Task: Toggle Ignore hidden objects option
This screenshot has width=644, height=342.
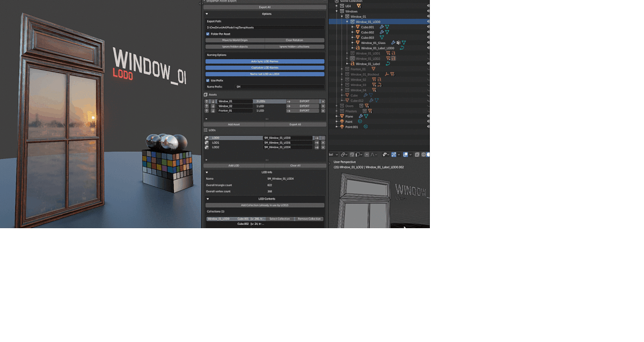Action: click(235, 47)
